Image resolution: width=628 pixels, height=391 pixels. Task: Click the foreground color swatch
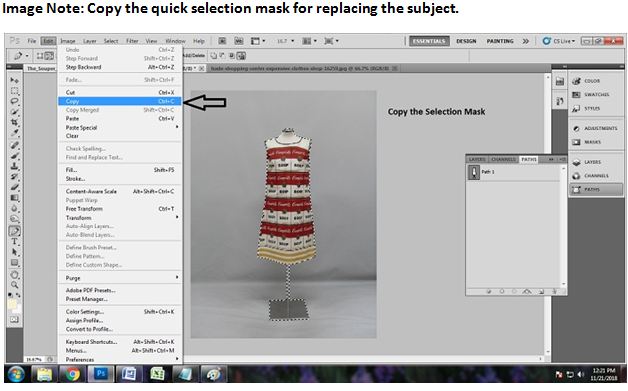[x=12, y=304]
